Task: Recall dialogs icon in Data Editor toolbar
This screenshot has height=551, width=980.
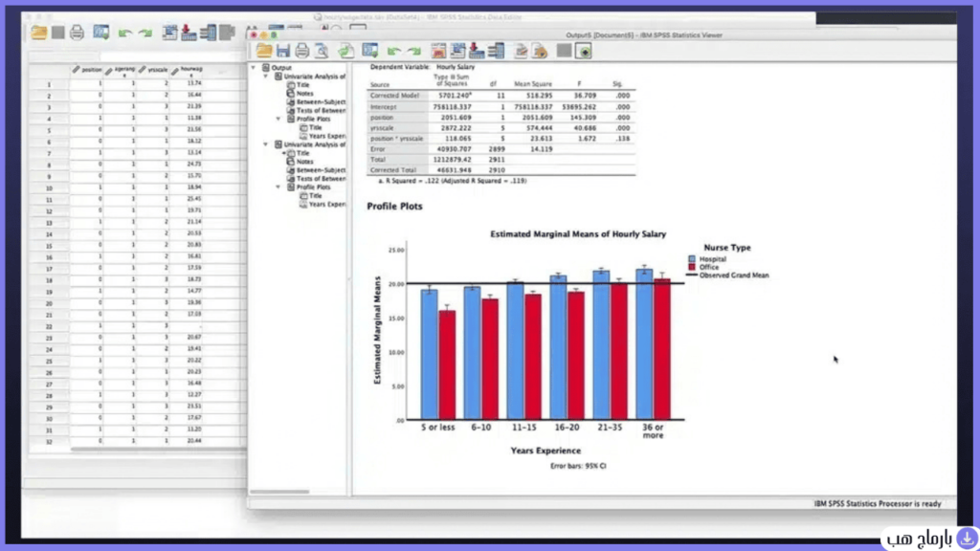Action: coord(101,32)
